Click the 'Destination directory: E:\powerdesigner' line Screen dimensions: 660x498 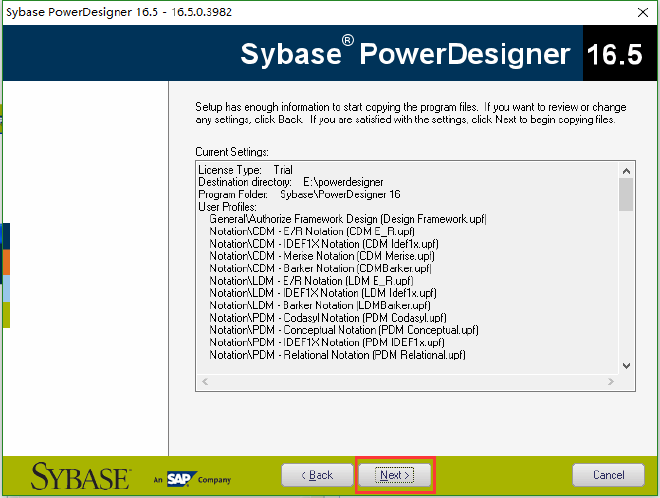291,182
